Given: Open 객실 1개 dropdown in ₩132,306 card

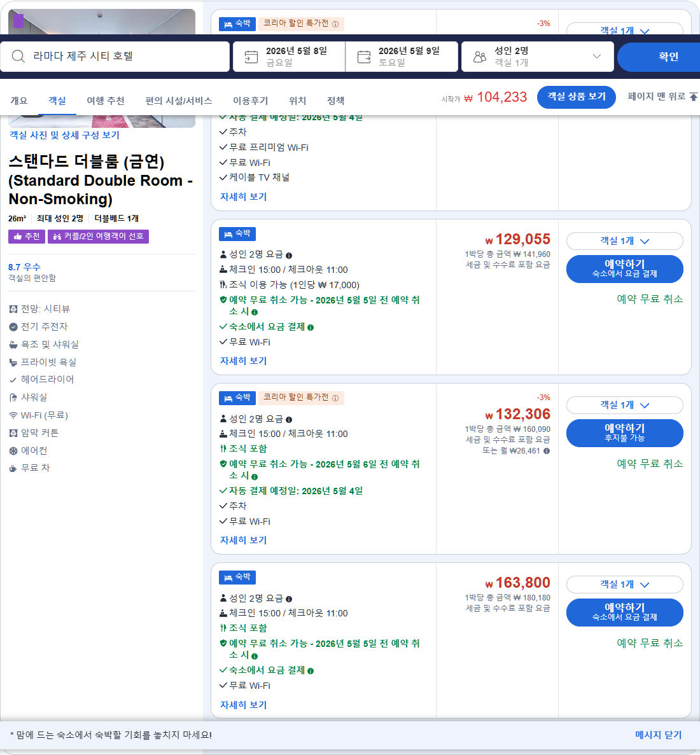Looking at the screenshot, I should (x=624, y=405).
